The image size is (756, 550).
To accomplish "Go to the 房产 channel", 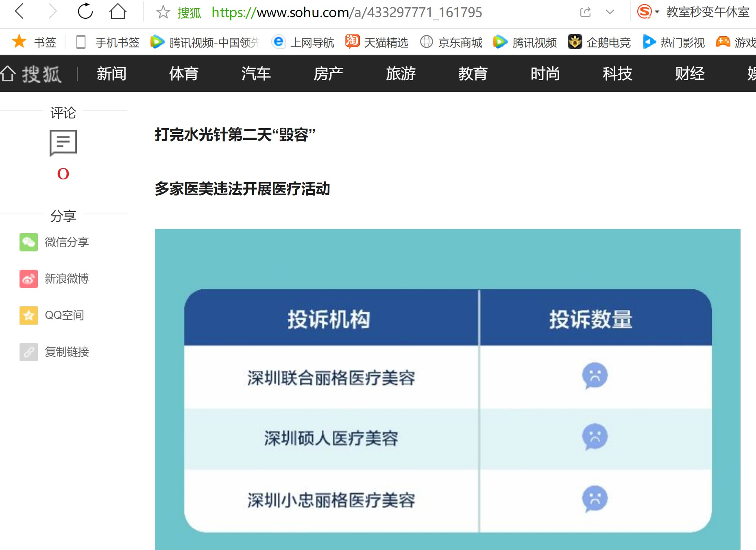I will pyautogui.click(x=329, y=74).
